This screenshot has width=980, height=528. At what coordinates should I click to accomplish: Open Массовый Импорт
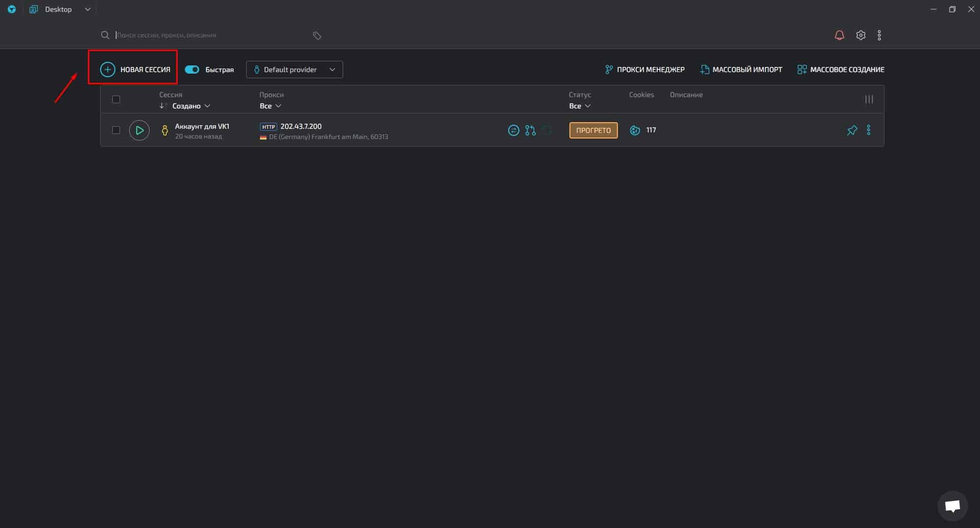[x=741, y=70]
